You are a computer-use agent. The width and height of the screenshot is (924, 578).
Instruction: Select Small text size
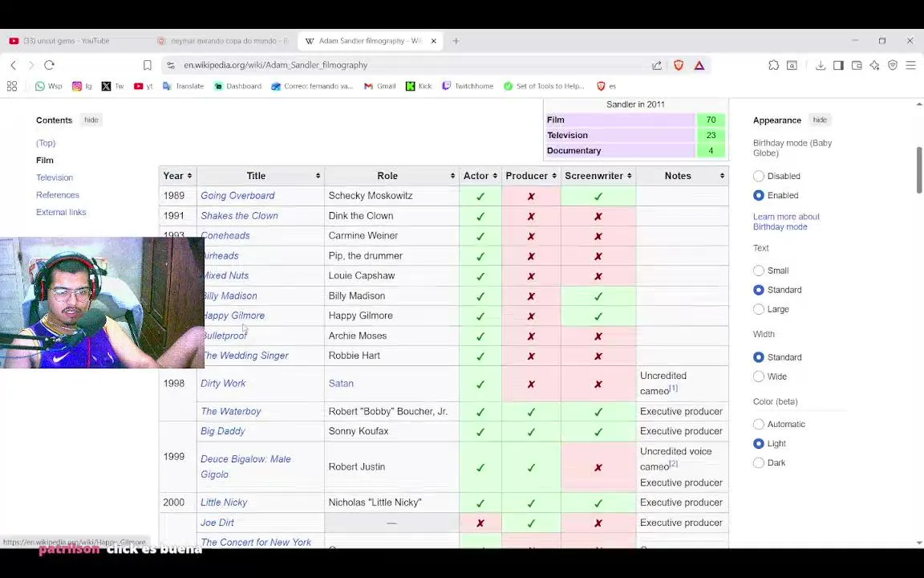(x=759, y=271)
